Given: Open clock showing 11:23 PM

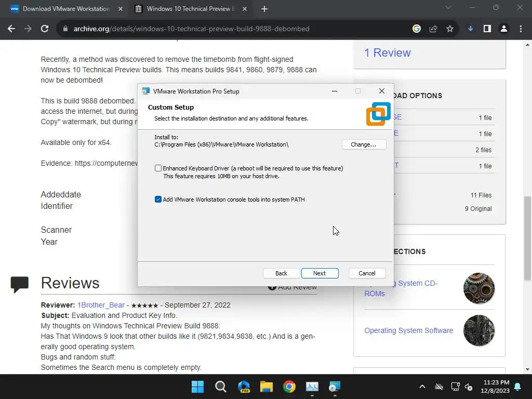Looking at the screenshot, I should click(x=495, y=387).
